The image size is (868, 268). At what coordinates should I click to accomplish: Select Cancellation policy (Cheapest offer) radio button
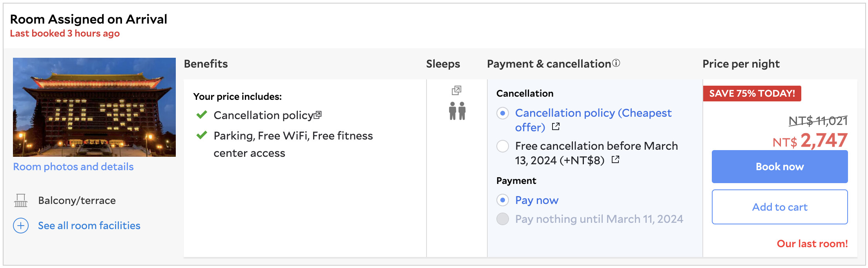click(x=503, y=113)
